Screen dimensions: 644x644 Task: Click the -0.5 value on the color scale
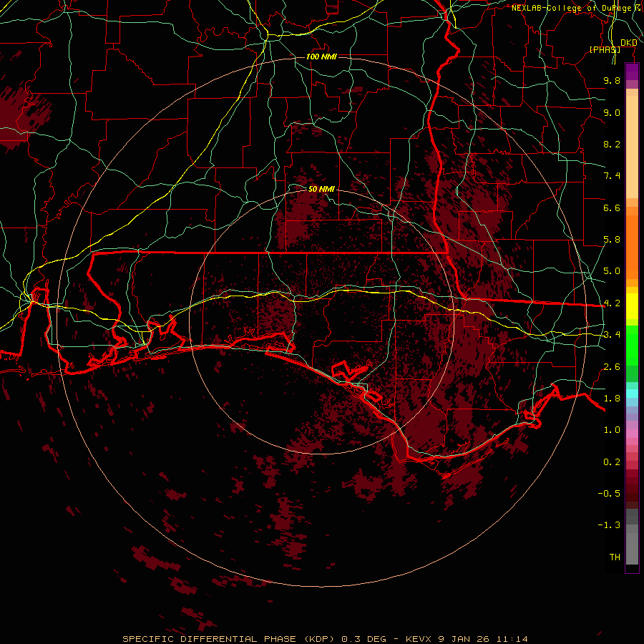(x=609, y=493)
